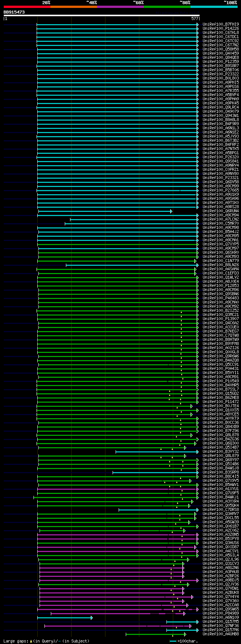Select the UniRef100_Q9LRC4 label

(221, 107)
